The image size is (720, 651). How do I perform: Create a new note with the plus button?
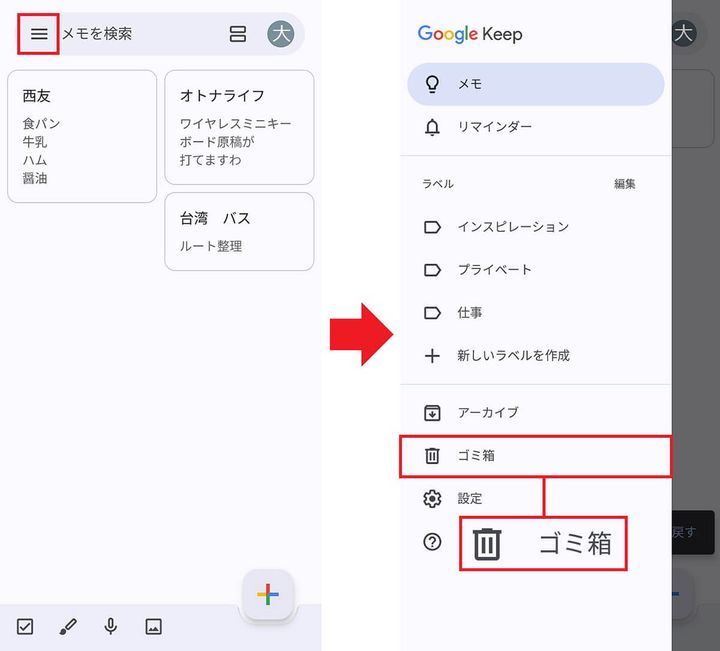tap(268, 594)
